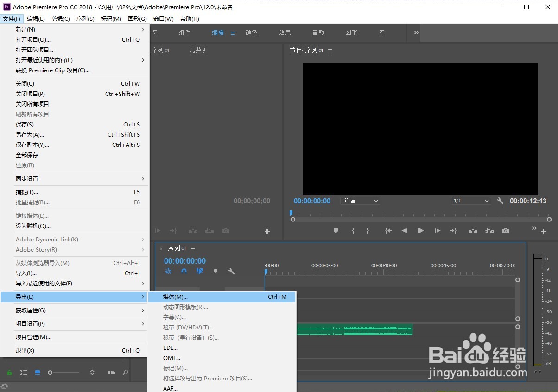Choose EDL... in export submenu

click(x=222, y=348)
